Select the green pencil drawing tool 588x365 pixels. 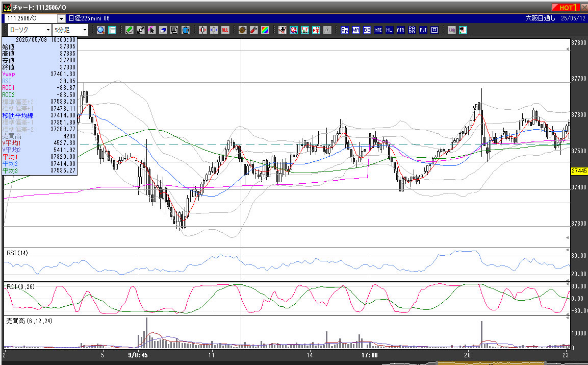pos(130,30)
